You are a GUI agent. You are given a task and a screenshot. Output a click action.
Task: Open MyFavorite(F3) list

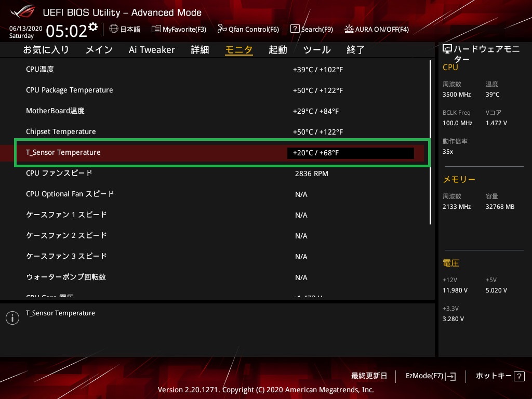pos(179,29)
